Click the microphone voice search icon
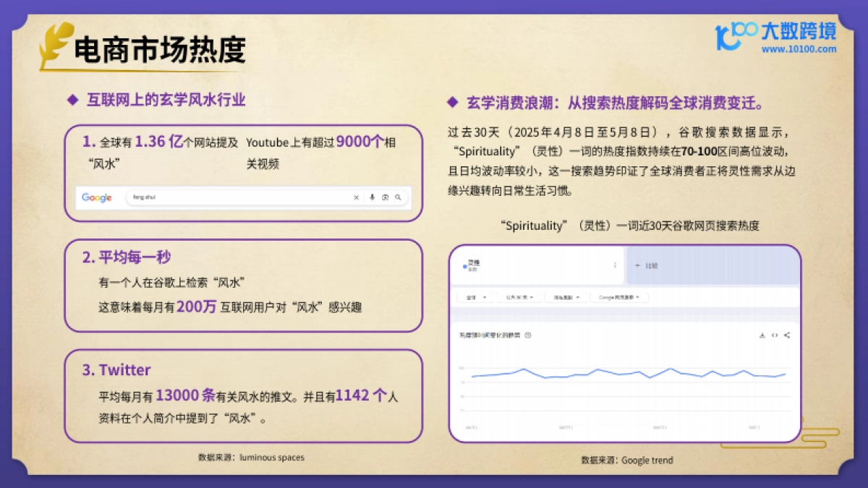This screenshot has width=868, height=488. [373, 197]
